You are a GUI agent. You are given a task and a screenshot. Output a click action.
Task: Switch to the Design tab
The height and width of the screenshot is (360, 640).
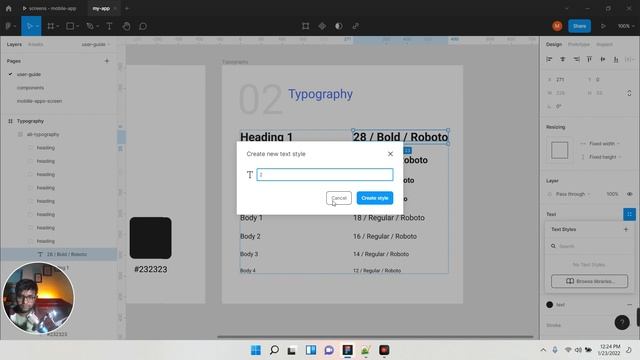tap(554, 44)
